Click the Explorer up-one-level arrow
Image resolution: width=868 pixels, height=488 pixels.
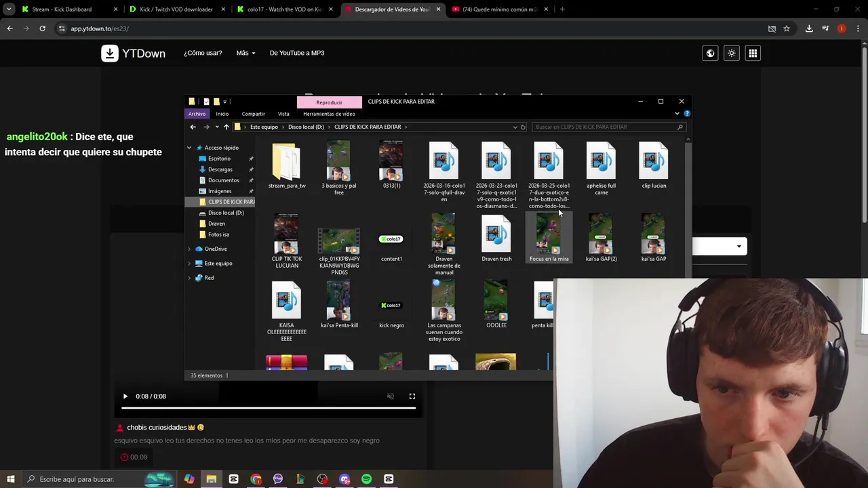(226, 127)
